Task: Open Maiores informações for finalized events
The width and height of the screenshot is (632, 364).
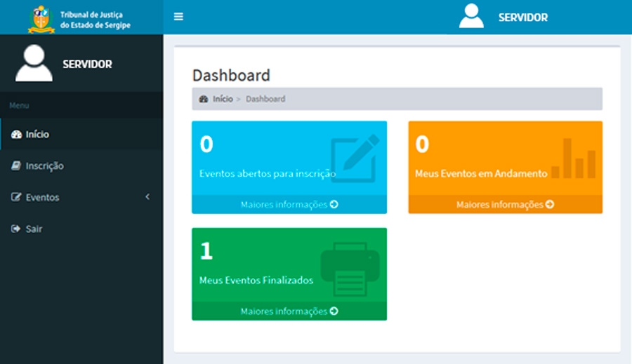Action: pyautogui.click(x=289, y=311)
